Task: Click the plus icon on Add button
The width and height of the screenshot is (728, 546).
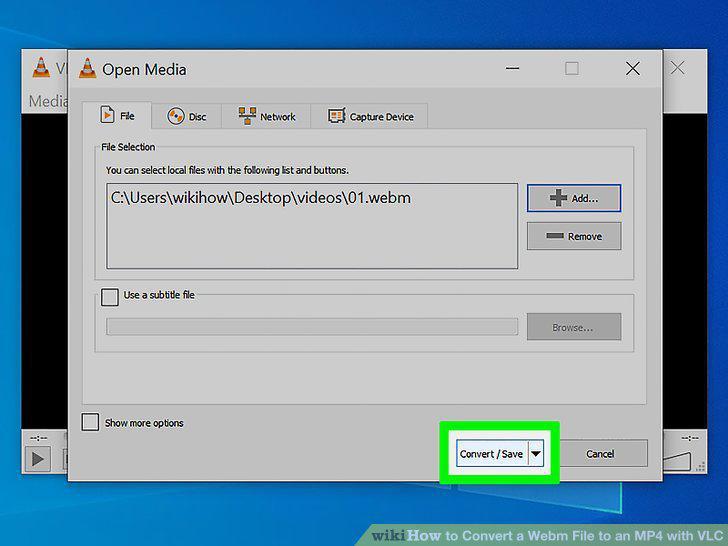Action: click(x=558, y=198)
